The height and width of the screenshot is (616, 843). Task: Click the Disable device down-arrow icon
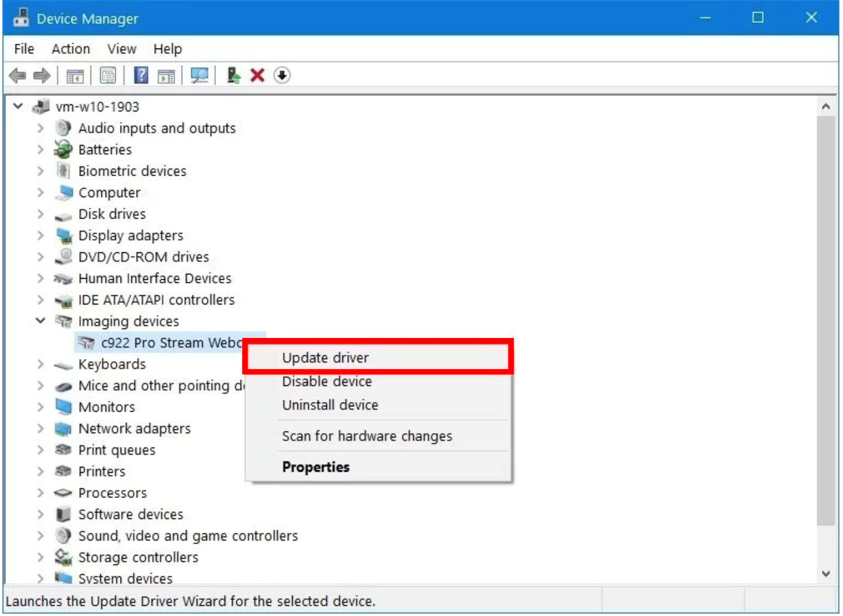tap(282, 76)
